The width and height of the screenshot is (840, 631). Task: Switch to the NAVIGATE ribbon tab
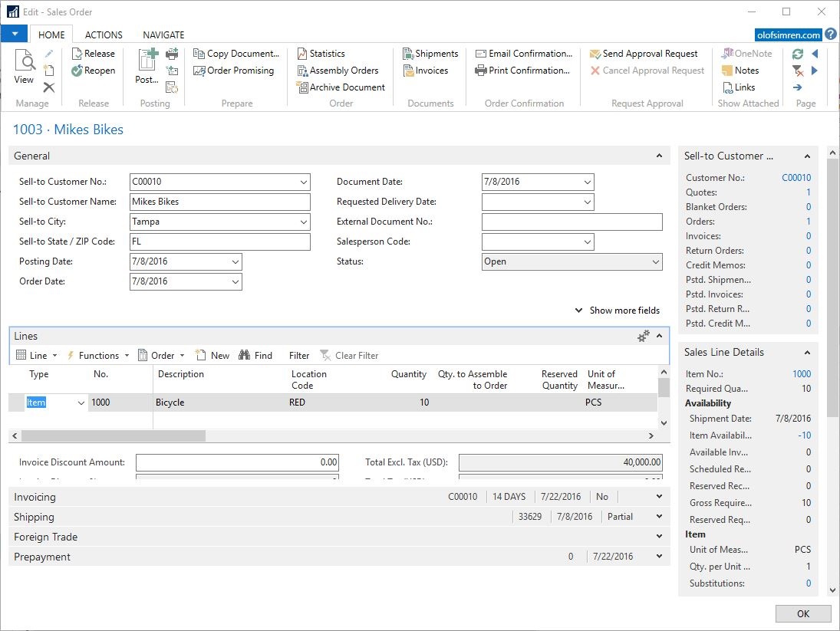click(x=163, y=35)
